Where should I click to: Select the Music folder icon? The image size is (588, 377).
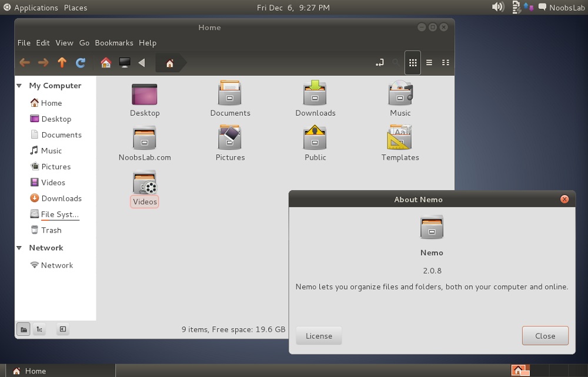(400, 93)
